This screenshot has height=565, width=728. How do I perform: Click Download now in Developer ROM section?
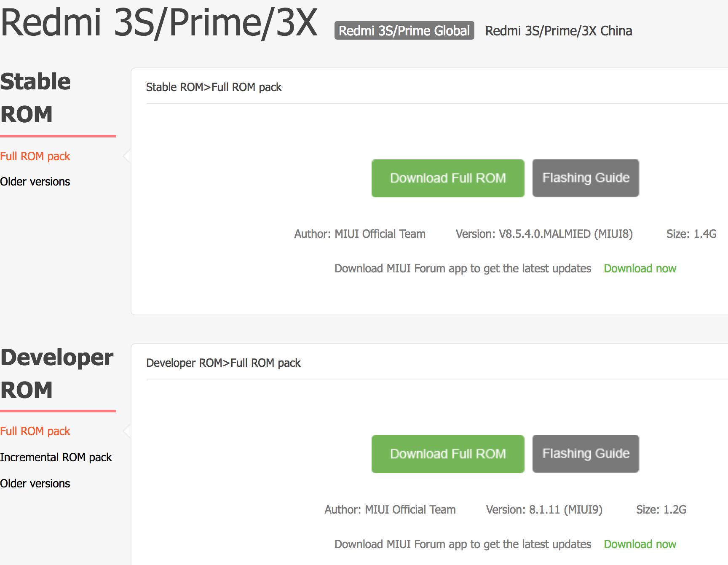click(640, 544)
